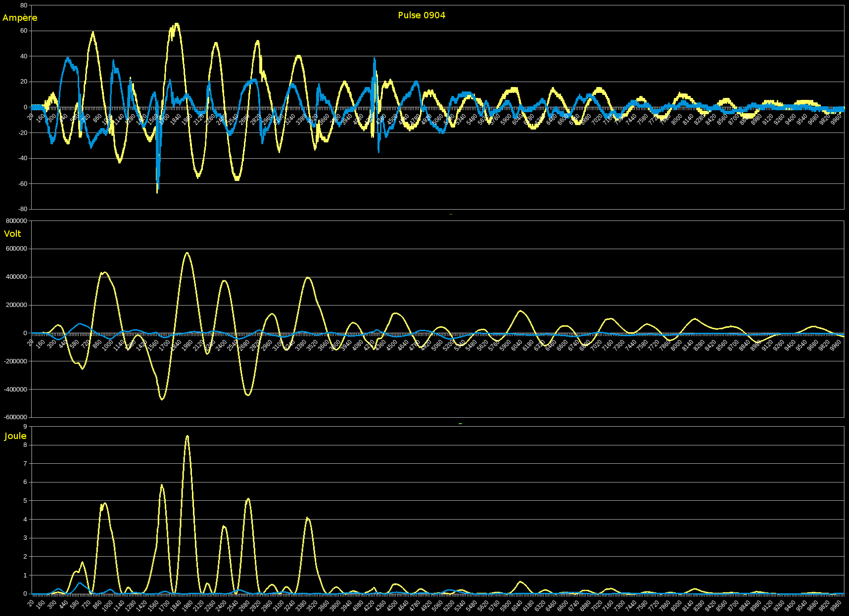Click the 9 tick on the Joule axis
The height and width of the screenshot is (616, 849).
pyautogui.click(x=25, y=426)
